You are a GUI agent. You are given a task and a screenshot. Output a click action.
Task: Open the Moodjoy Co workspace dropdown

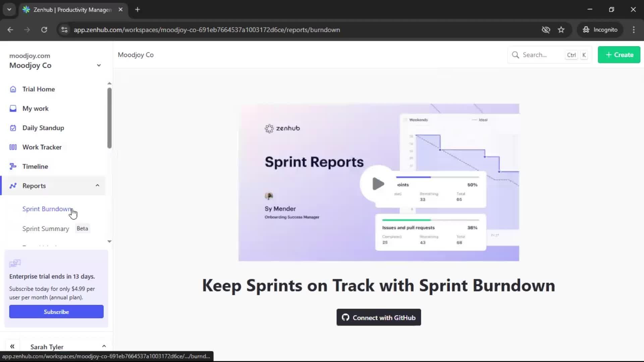99,65
